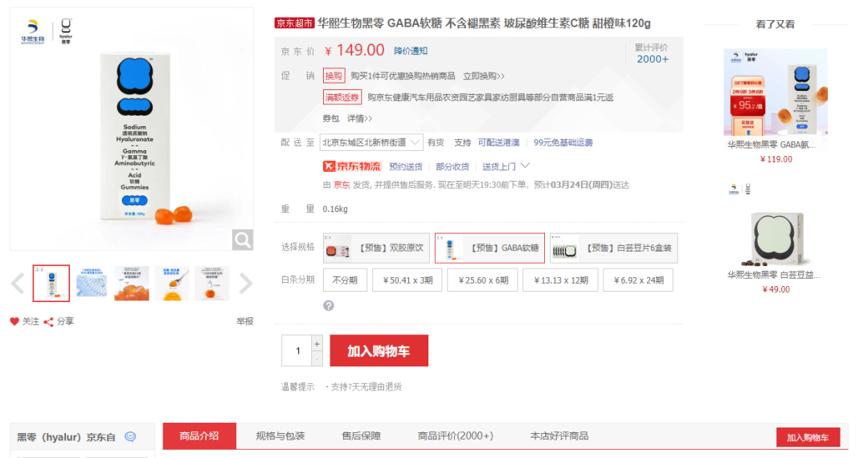Show previous thumbnails with left arrow
Image resolution: width=868 pixels, height=458 pixels.
coord(18,284)
